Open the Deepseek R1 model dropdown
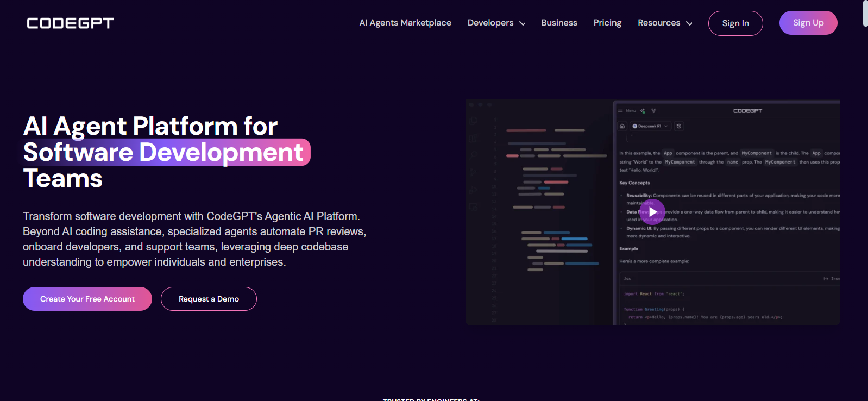The width and height of the screenshot is (868, 401). [x=650, y=126]
